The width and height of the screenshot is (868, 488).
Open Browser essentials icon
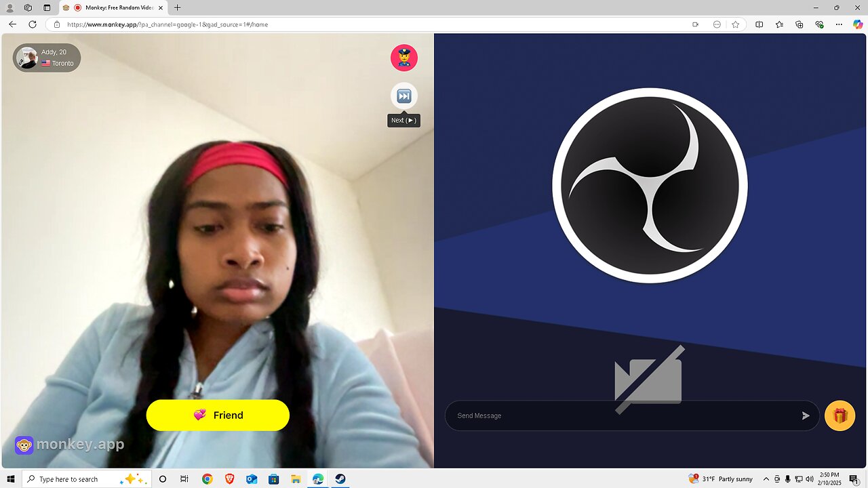819,24
